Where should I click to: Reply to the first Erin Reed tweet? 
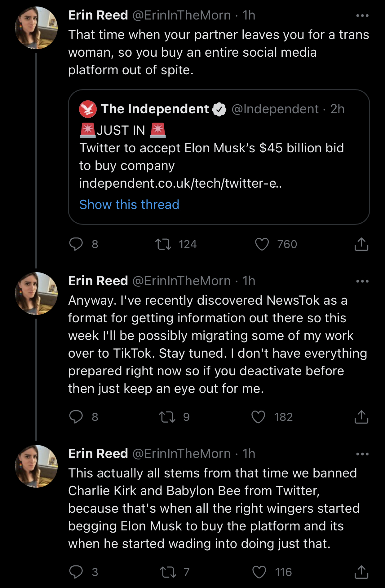click(76, 244)
